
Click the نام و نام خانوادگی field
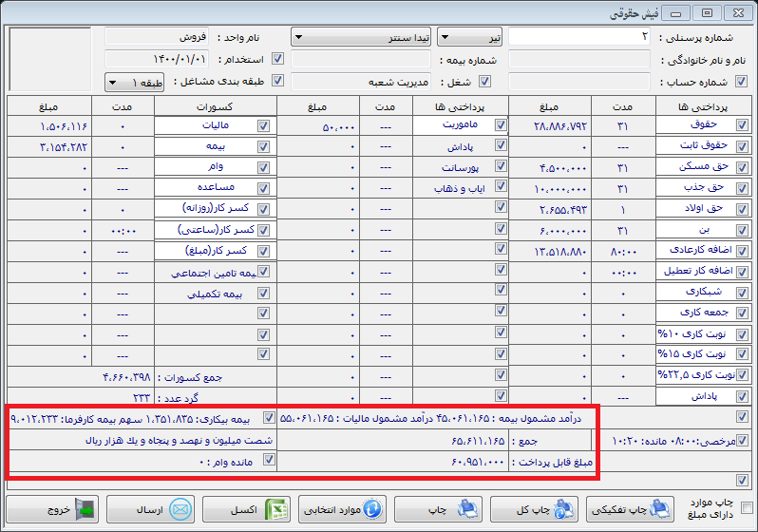click(x=579, y=60)
